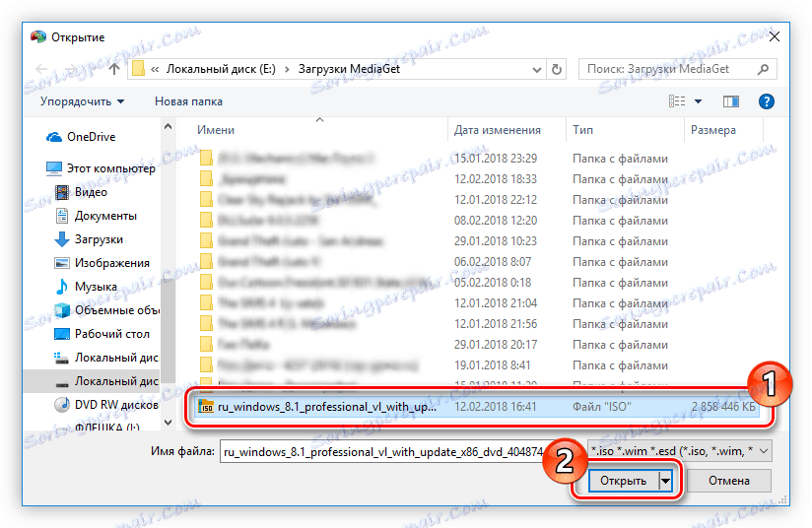Create a folder with Новая папка
Image resolution: width=812 pixels, height=528 pixels.
[188, 101]
